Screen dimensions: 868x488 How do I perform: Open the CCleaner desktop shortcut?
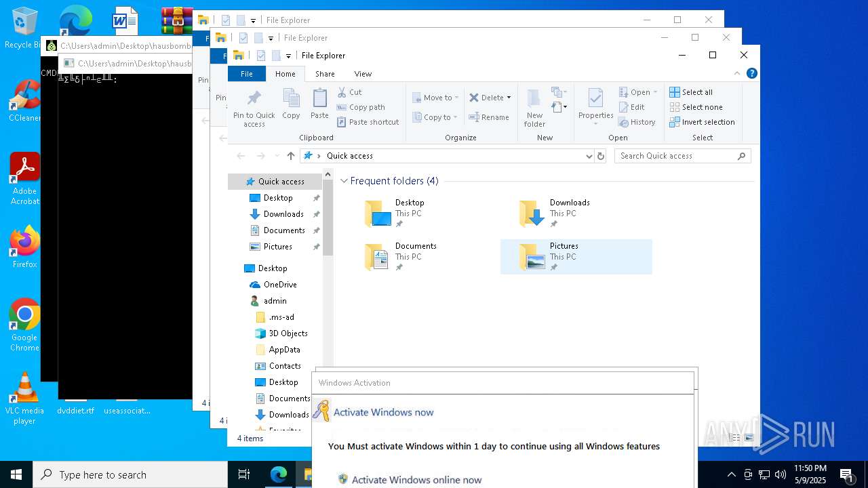point(24,100)
